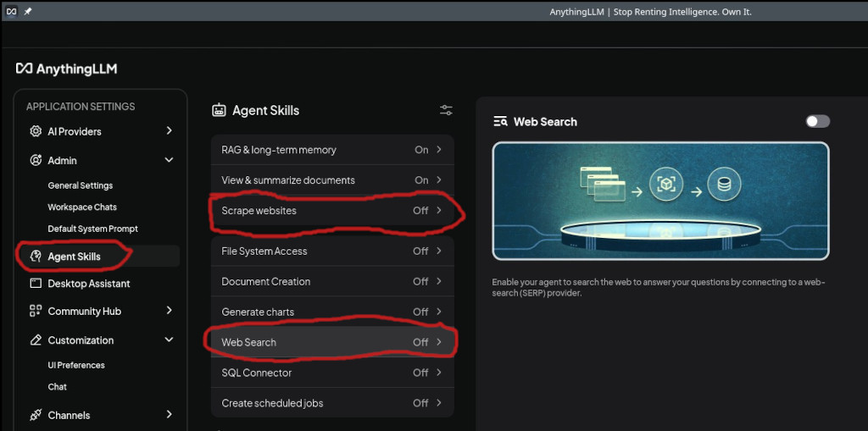This screenshot has height=431, width=868.
Task: Click the app icon in the title bar
Action: tap(11, 11)
